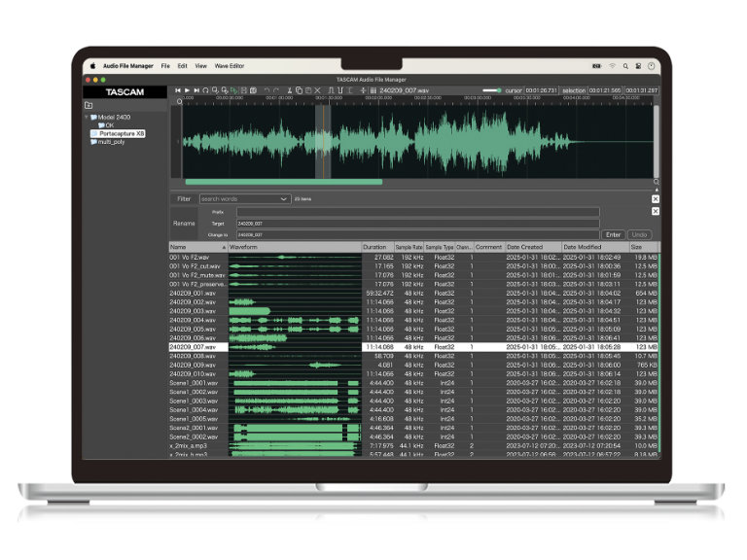Click the green highlighted toolbar icon
747x560 pixels.
[233, 90]
